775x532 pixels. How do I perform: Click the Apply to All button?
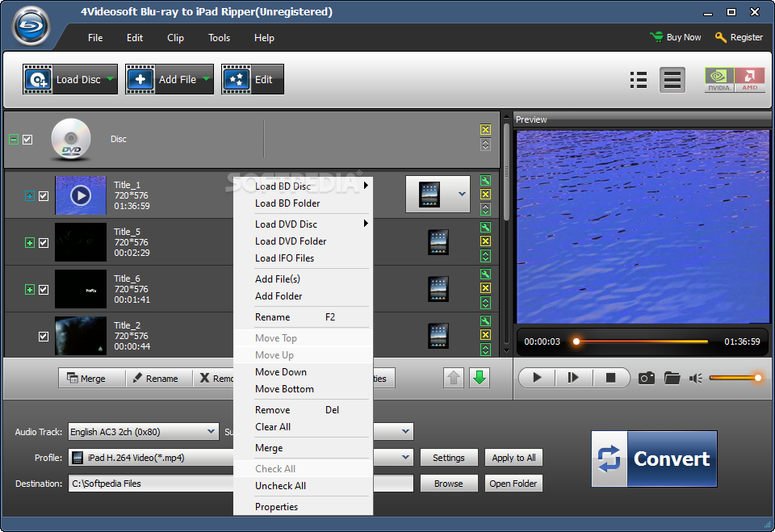pyautogui.click(x=513, y=458)
